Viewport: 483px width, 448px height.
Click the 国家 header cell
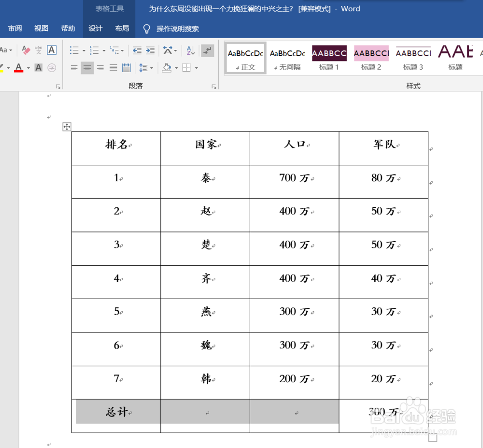(205, 148)
